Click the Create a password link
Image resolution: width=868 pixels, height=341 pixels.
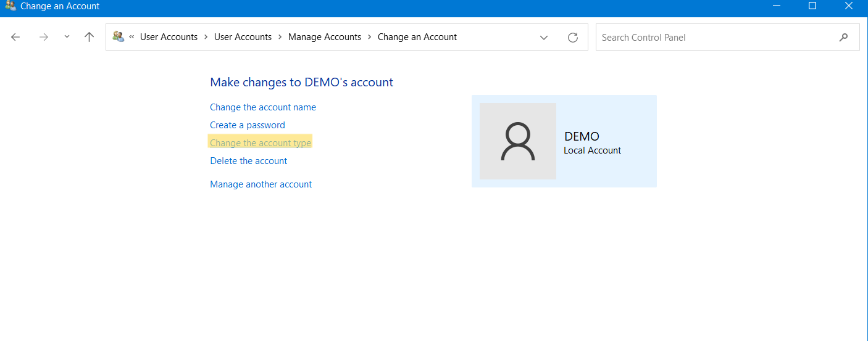click(x=247, y=125)
